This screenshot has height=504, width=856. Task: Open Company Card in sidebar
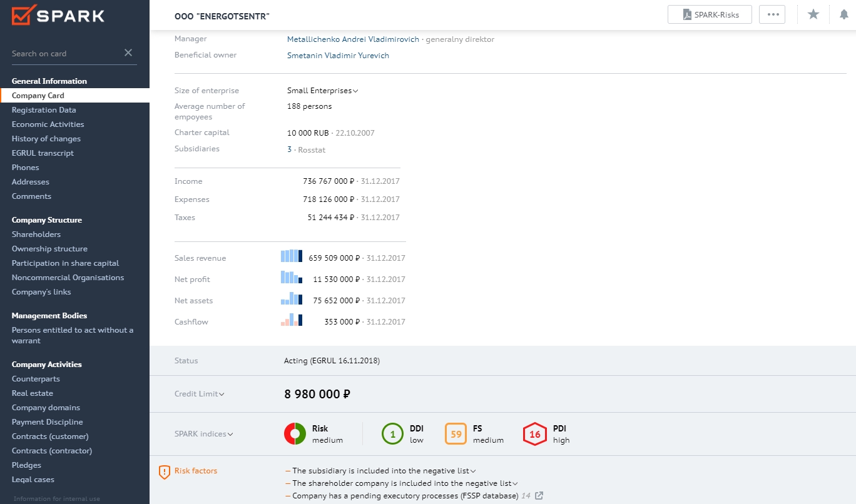click(x=74, y=96)
